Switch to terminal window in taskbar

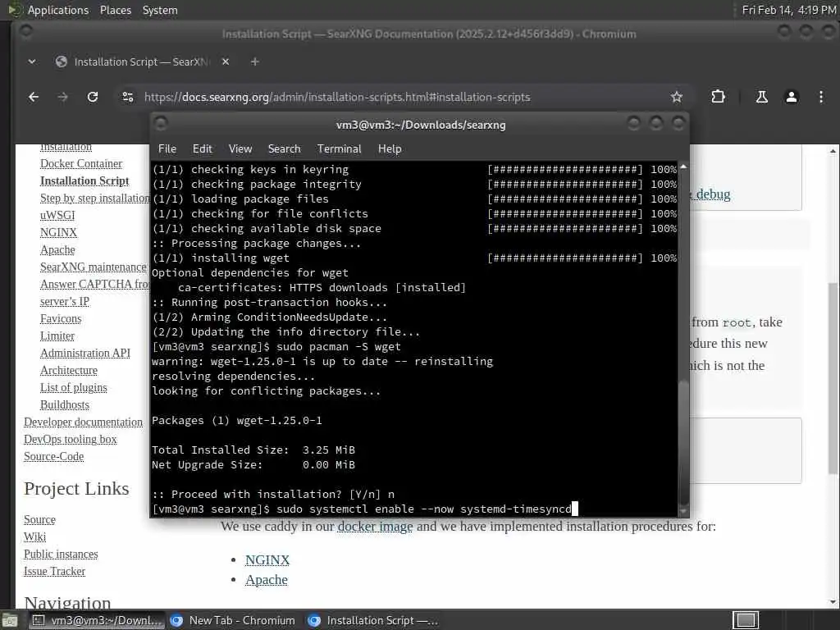96,620
